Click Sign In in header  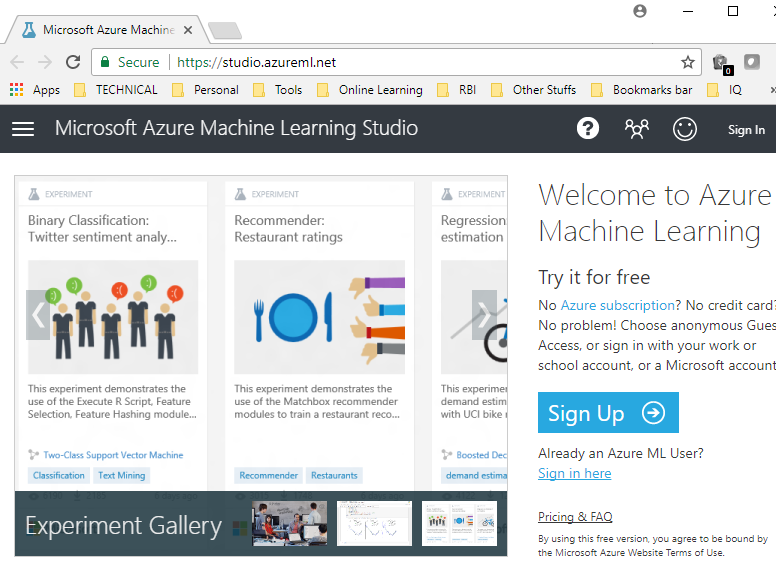coord(746,129)
